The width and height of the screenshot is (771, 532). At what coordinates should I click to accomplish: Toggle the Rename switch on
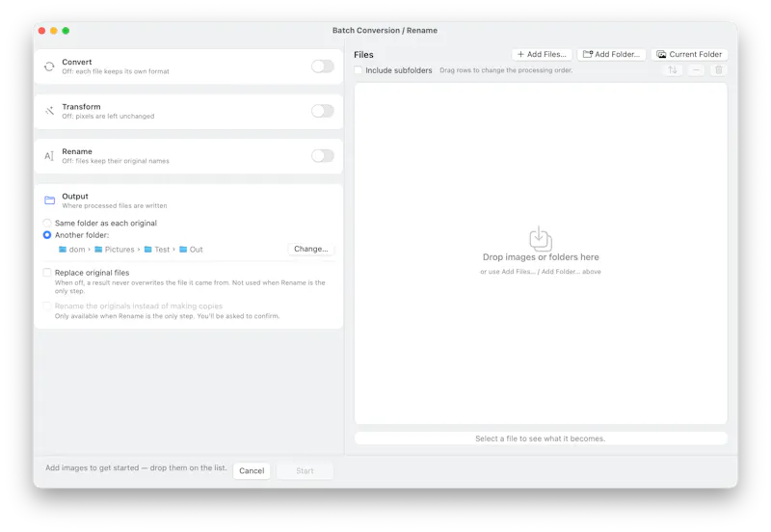(323, 156)
